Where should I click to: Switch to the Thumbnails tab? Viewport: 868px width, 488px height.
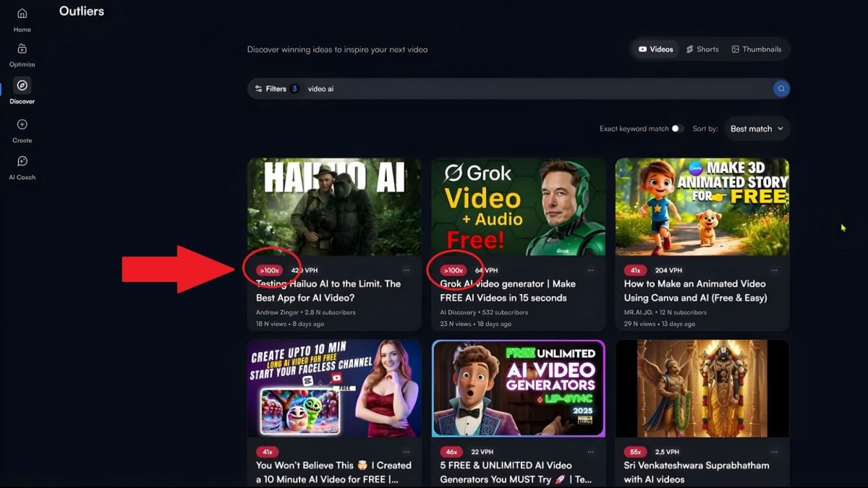[757, 48]
